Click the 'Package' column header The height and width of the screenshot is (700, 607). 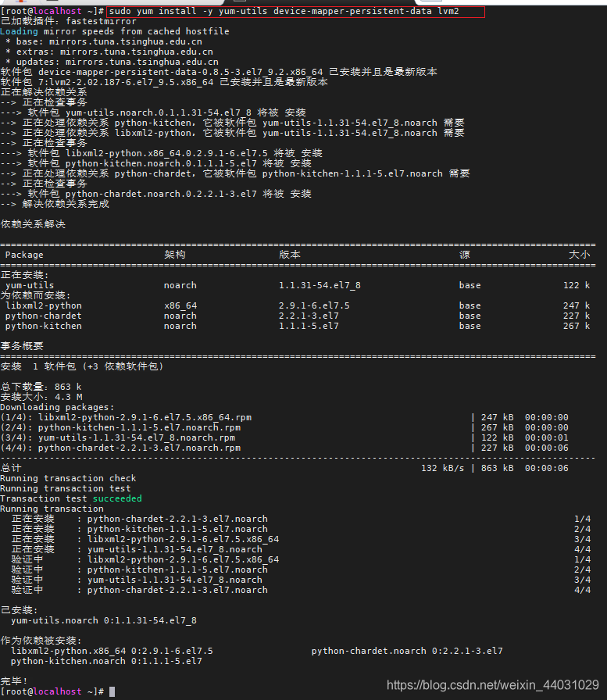click(x=24, y=255)
